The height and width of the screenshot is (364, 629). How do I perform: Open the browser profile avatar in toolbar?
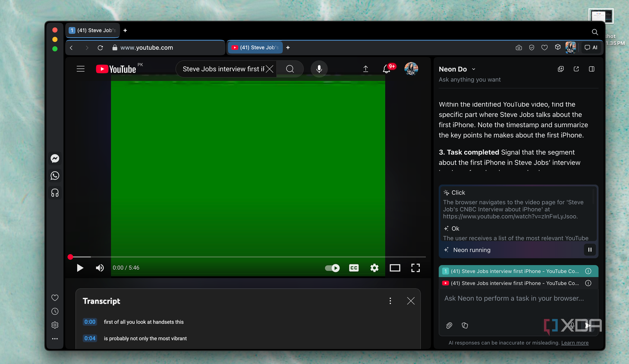point(571,47)
